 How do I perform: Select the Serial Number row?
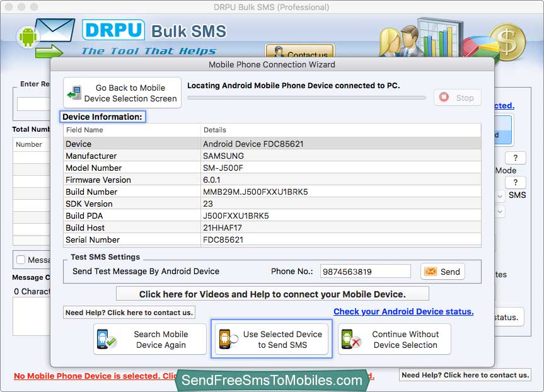tap(272, 239)
